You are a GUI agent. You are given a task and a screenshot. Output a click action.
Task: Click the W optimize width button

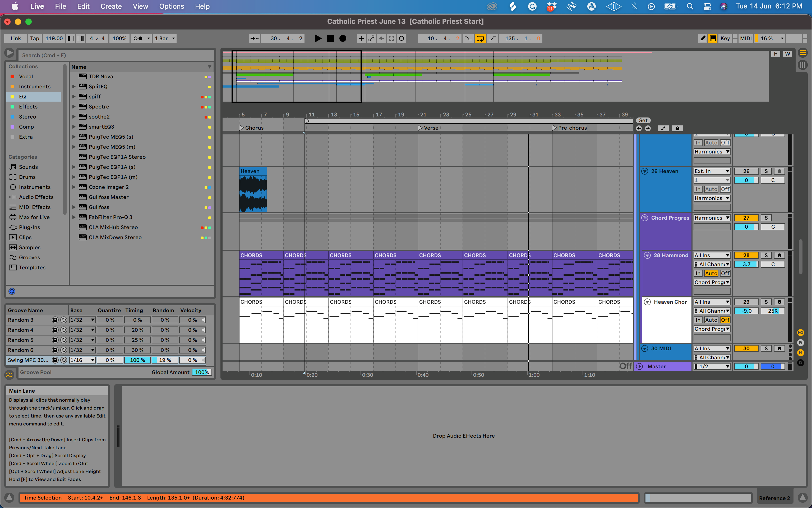tap(787, 54)
